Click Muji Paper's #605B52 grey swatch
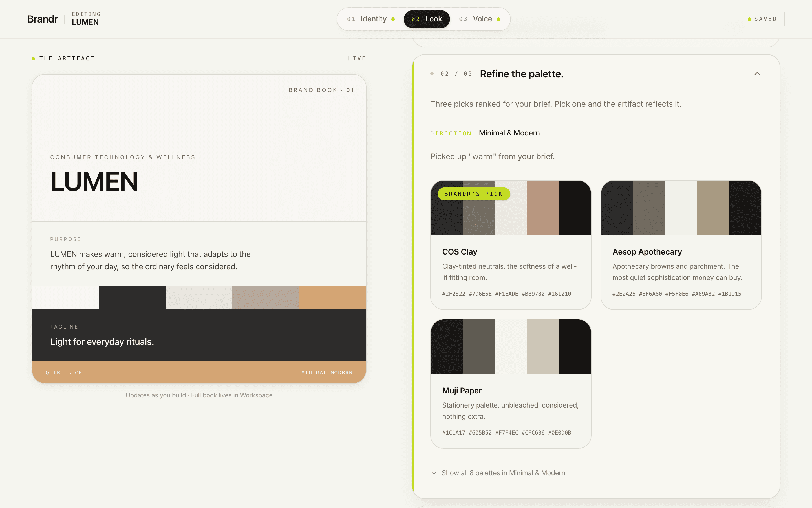The height and width of the screenshot is (508, 812). (479, 346)
